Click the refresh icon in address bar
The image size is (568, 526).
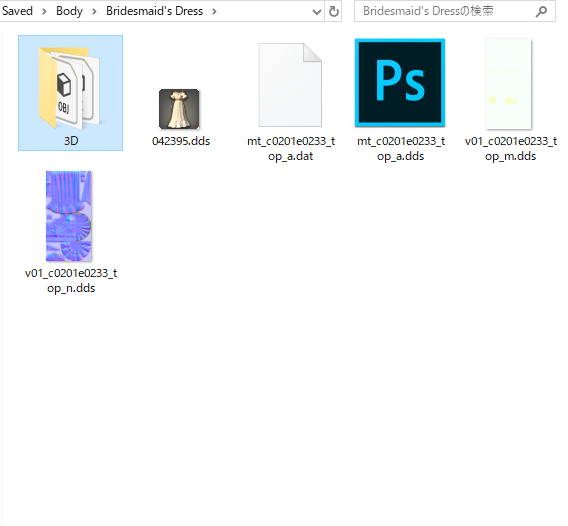(334, 11)
